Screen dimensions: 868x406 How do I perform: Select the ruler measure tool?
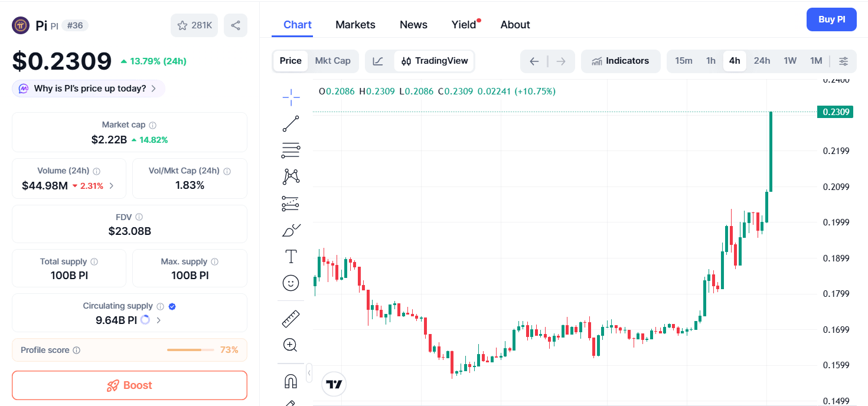[291, 319]
